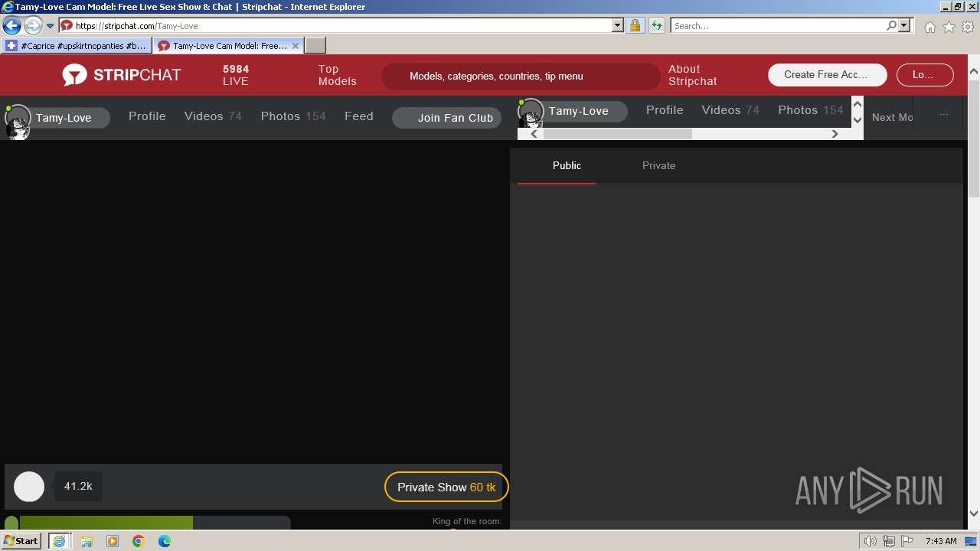
Task: Start a Private Show for 60 tk
Action: tap(446, 487)
